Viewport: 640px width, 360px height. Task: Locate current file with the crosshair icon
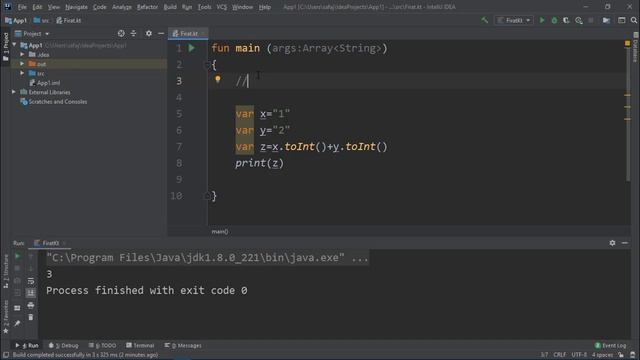121,33
